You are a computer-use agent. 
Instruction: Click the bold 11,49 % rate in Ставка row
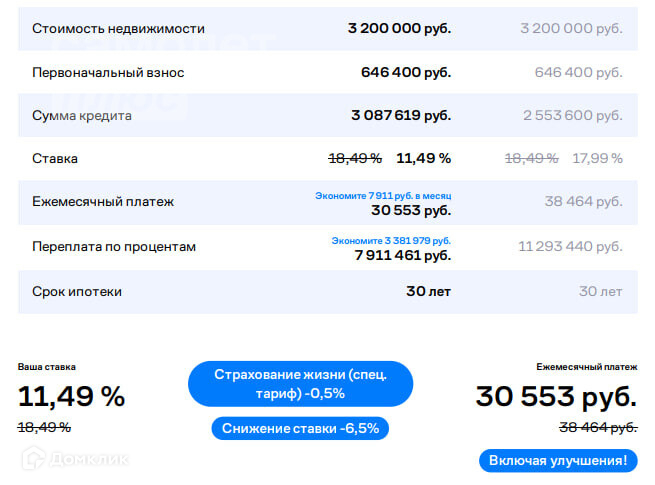coord(423,158)
